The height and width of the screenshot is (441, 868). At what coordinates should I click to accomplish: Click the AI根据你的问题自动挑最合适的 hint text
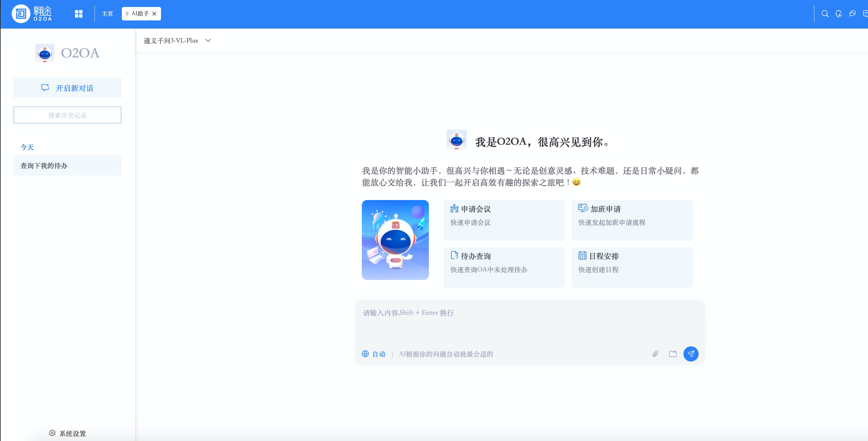446,354
